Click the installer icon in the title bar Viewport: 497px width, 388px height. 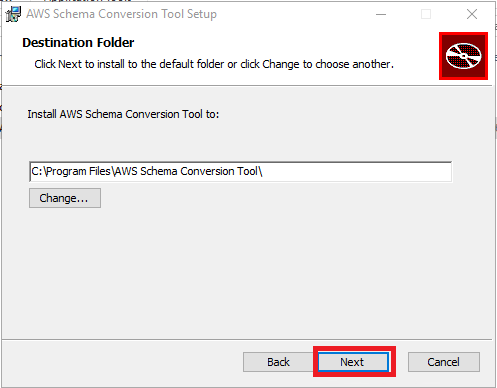13,14
